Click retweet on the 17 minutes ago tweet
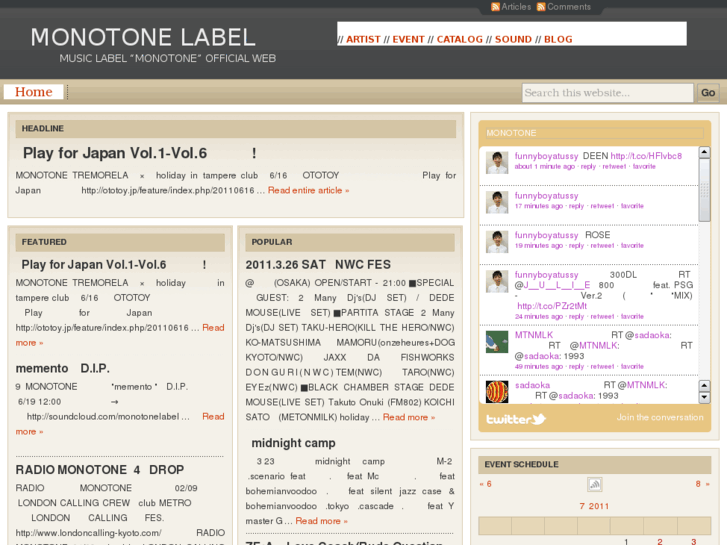727x545 pixels. pyautogui.click(x=602, y=206)
